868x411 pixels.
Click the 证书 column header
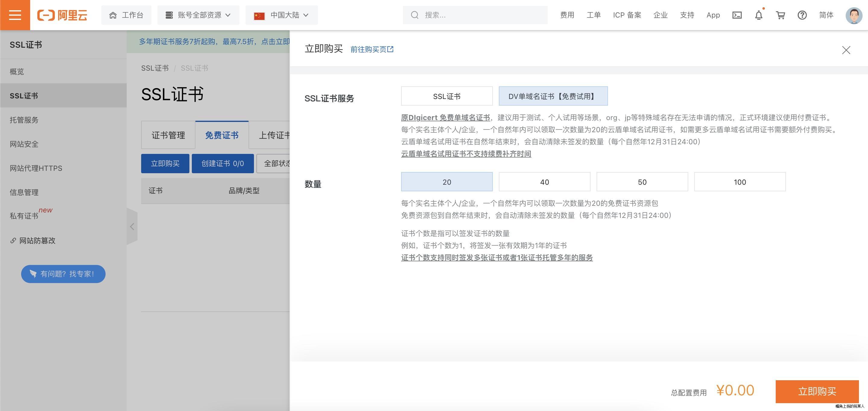pos(156,190)
